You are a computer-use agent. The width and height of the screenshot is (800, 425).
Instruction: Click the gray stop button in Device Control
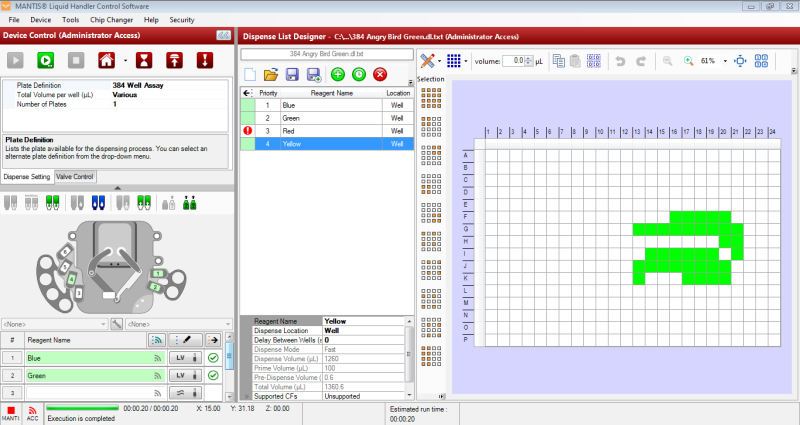[x=76, y=61]
